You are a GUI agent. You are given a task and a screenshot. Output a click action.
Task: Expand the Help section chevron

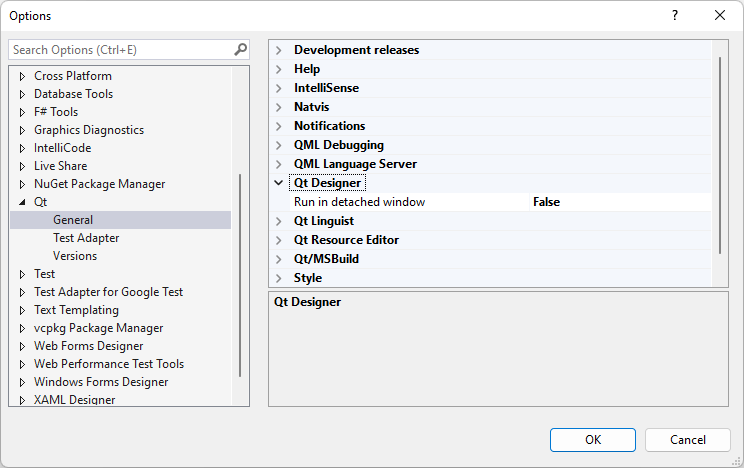tap(279, 69)
